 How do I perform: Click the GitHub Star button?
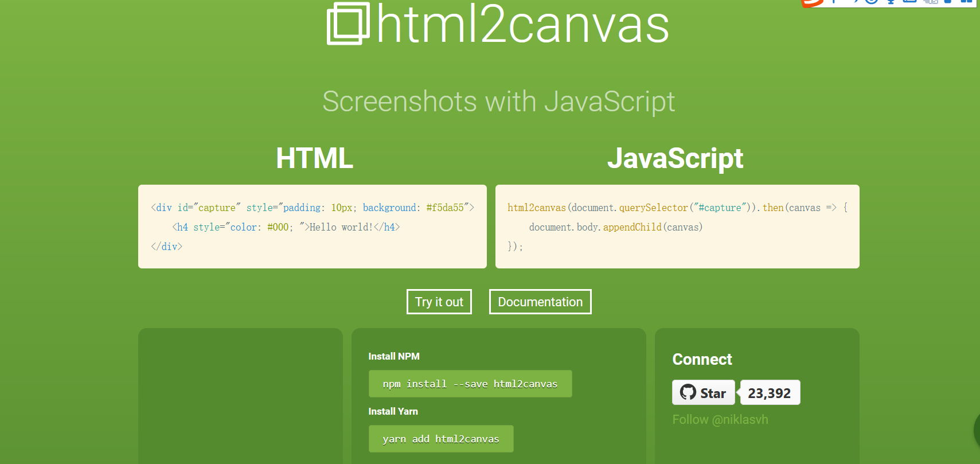click(704, 392)
